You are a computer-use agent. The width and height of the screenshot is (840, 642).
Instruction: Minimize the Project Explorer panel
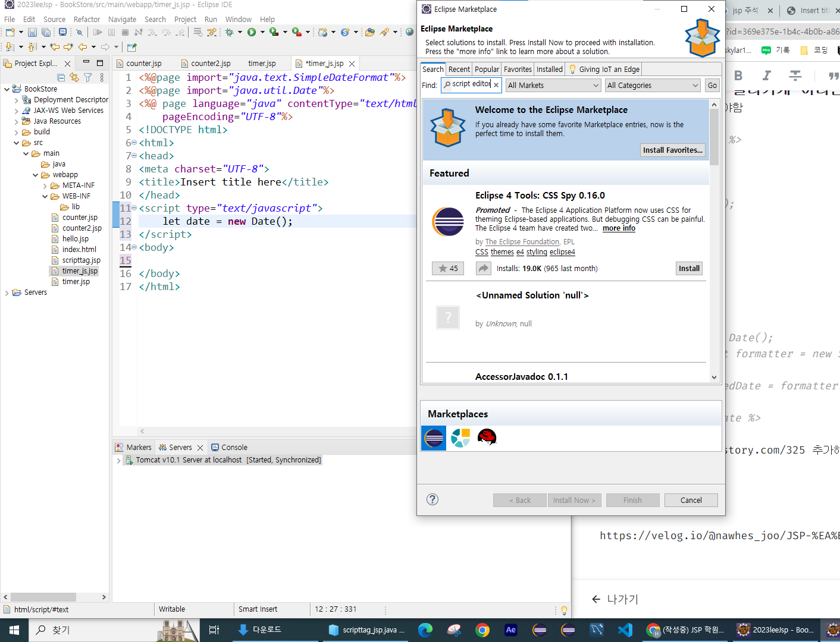86,62
